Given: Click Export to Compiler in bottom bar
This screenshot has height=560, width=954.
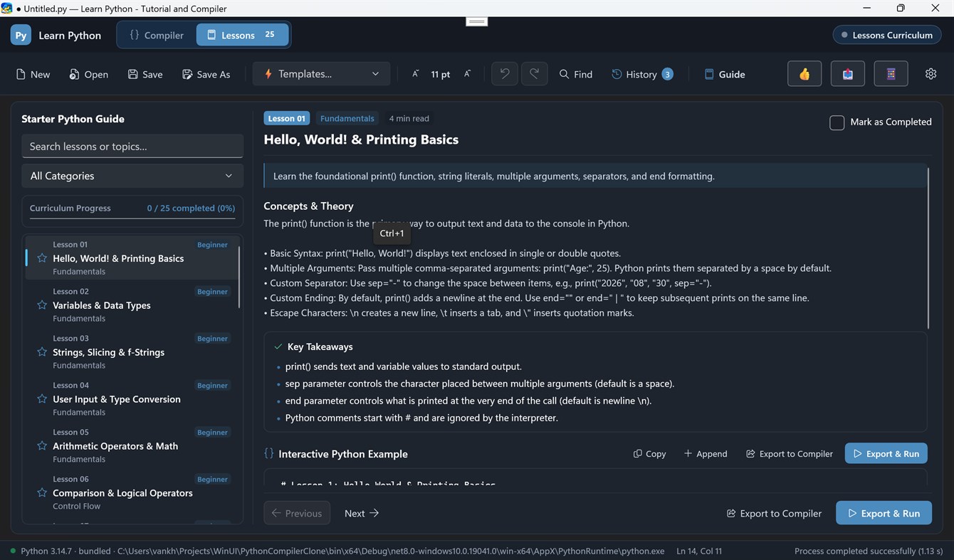Looking at the screenshot, I should (x=774, y=513).
